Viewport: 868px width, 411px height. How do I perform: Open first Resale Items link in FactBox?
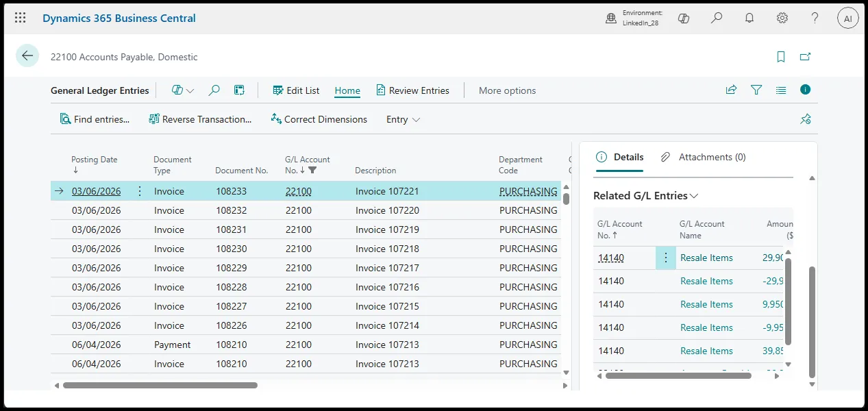(706, 258)
